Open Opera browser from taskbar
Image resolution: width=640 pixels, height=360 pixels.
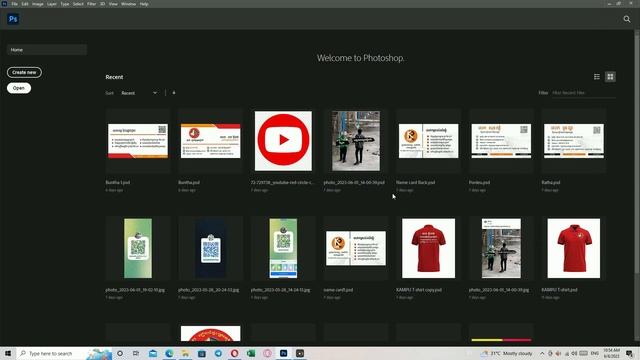click(x=235, y=353)
